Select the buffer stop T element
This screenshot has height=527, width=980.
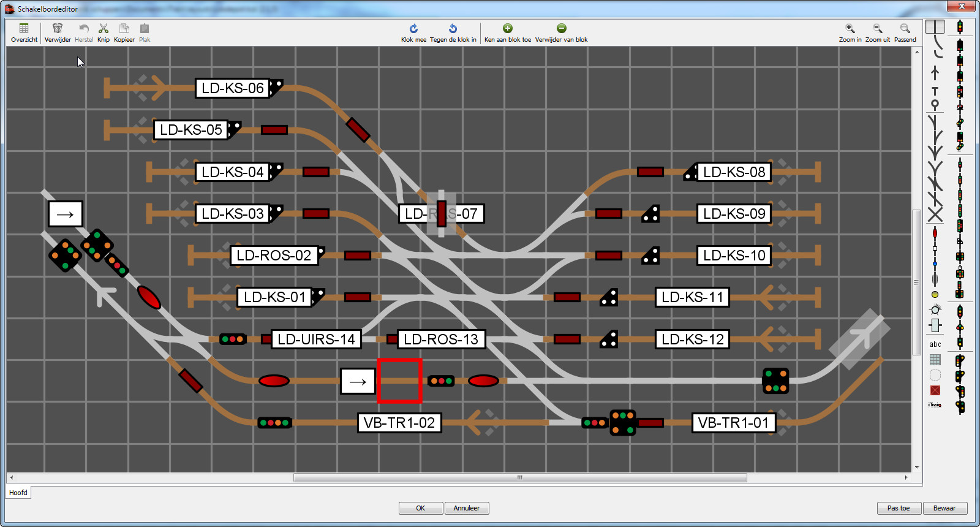point(935,91)
